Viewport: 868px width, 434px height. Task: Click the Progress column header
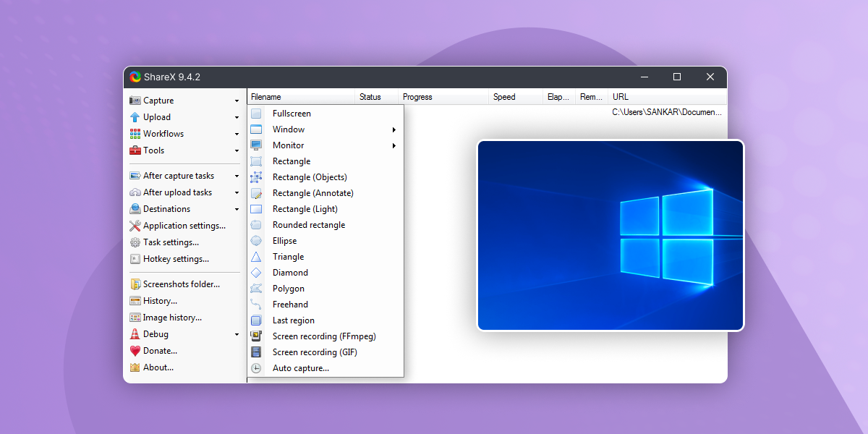click(x=444, y=97)
